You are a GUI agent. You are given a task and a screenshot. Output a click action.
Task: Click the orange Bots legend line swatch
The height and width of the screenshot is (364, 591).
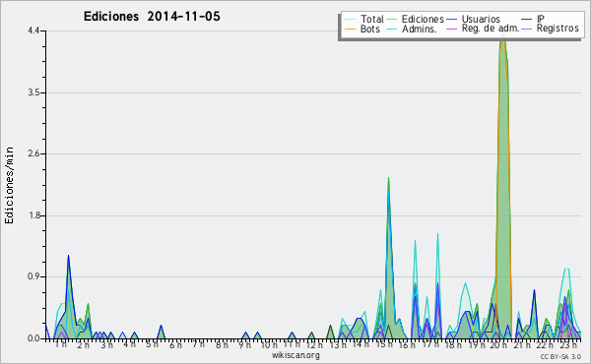click(350, 29)
